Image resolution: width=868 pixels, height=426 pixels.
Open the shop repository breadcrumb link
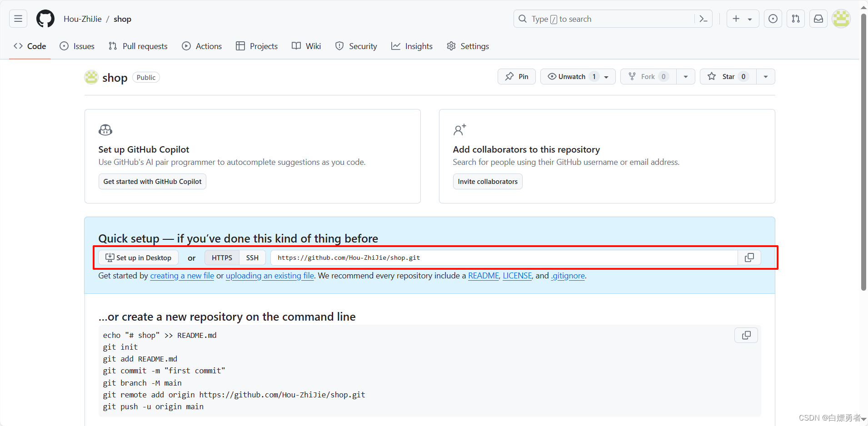122,19
